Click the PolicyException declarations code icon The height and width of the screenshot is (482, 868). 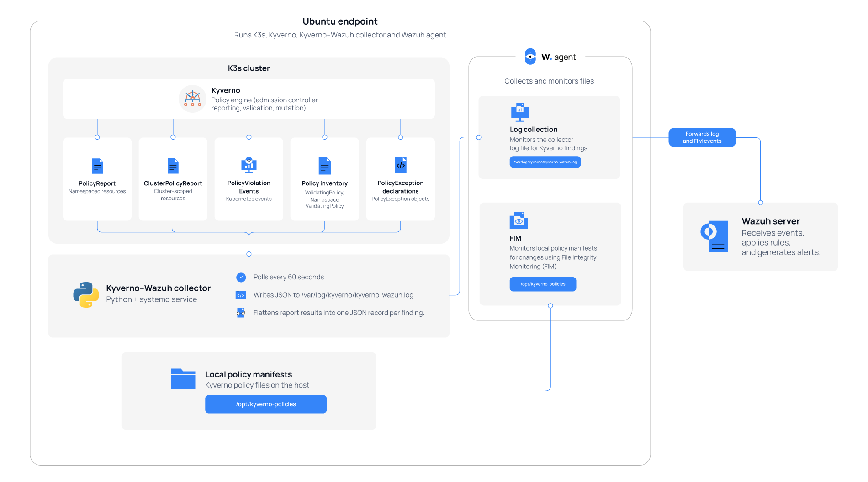(401, 165)
